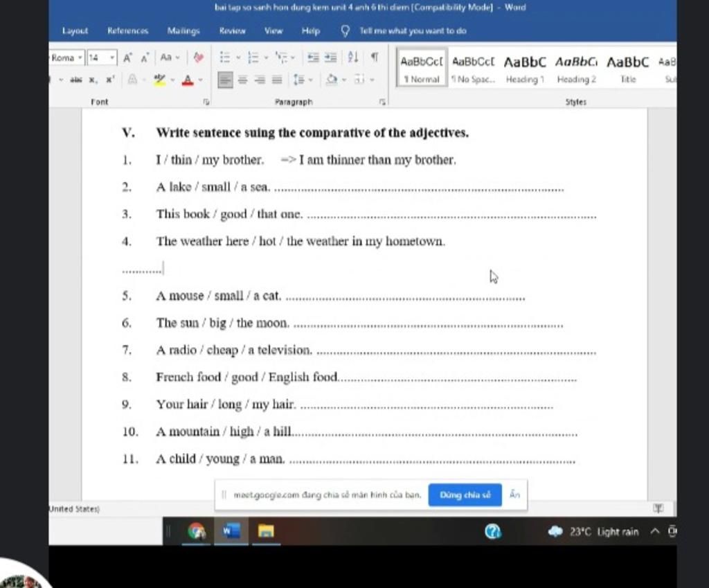709x588 pixels.
Task: Expand highlight color dropdown arrow
Action: tap(172, 80)
